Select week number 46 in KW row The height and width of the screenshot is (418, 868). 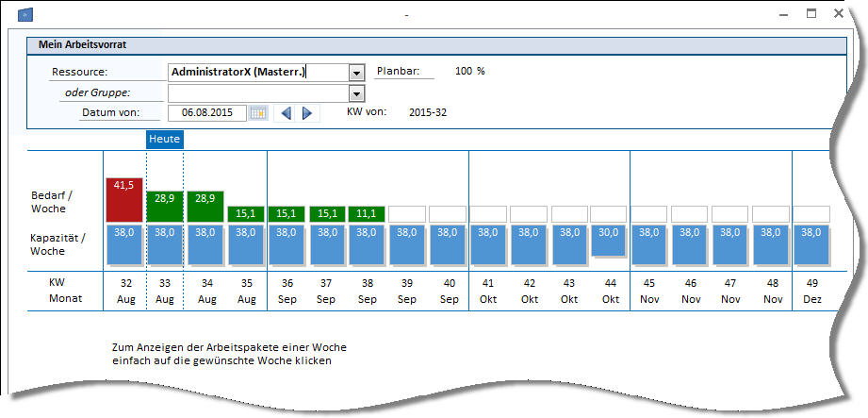tap(690, 283)
